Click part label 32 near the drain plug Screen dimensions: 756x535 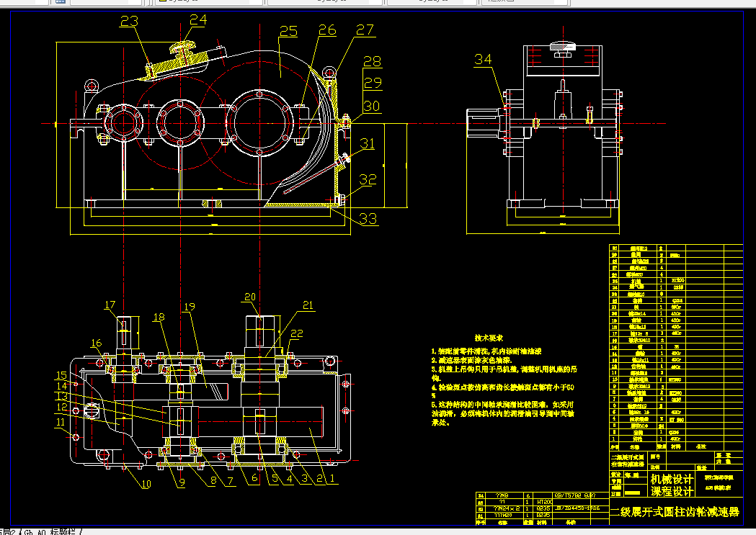click(x=368, y=179)
